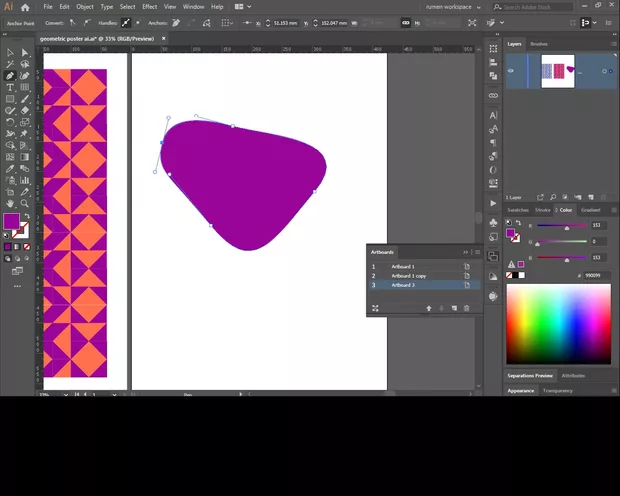The image size is (620, 496).
Task: Swap fill and stroke colors
Action: click(x=25, y=214)
